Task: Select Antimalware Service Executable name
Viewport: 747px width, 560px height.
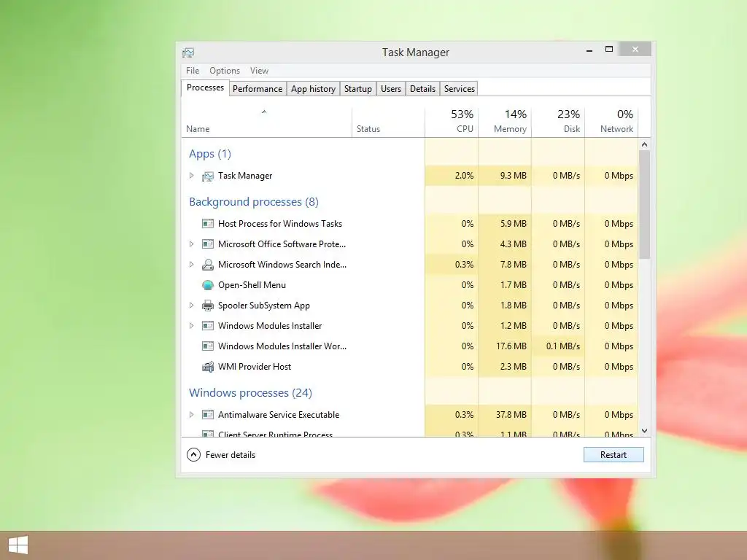Action: [279, 415]
